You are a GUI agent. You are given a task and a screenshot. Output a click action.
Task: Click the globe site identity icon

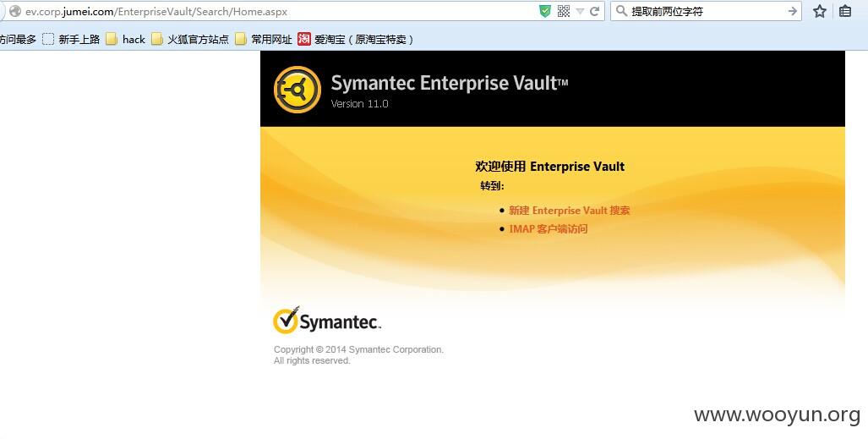pyautogui.click(x=15, y=11)
